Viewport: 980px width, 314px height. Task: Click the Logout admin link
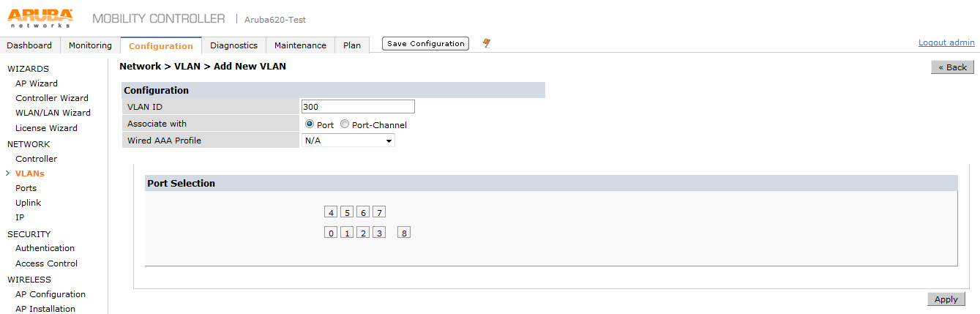coord(946,42)
